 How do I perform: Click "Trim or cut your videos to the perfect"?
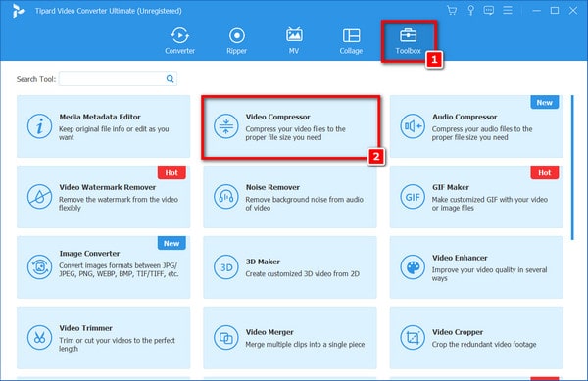tap(117, 340)
